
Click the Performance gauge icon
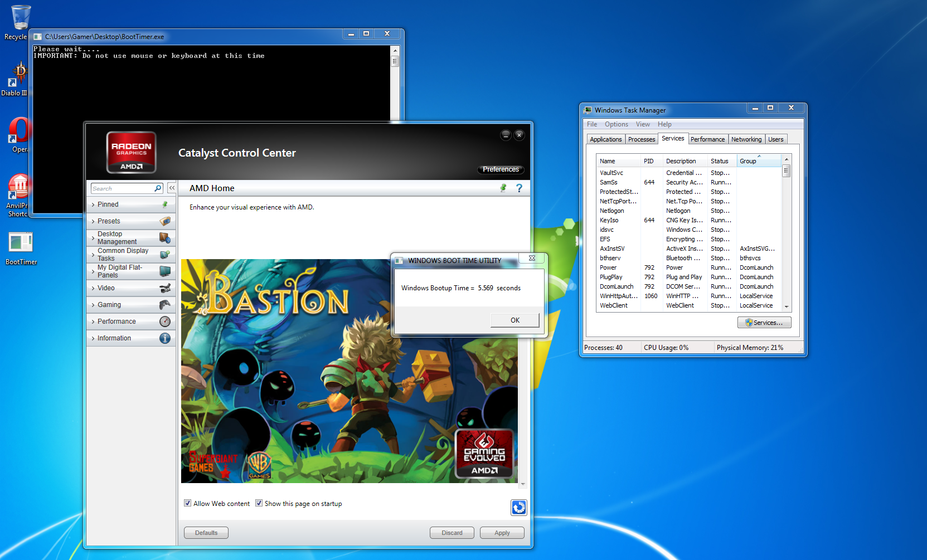(165, 322)
